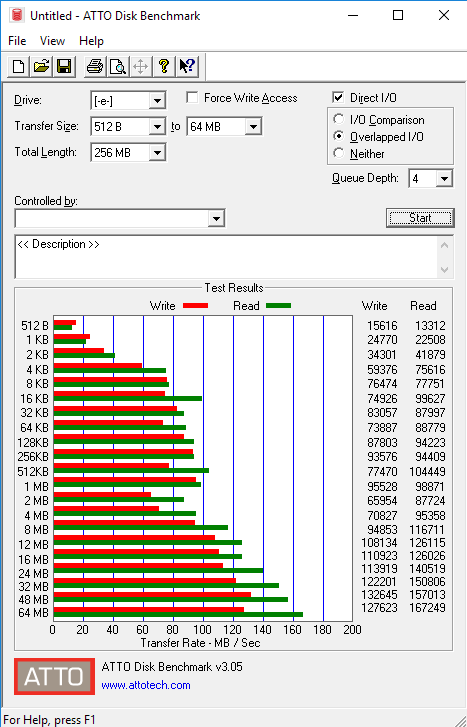This screenshot has height=727, width=467.
Task: Click 'ATTO Disk Benchmark v3.05' text
Action: point(172,667)
